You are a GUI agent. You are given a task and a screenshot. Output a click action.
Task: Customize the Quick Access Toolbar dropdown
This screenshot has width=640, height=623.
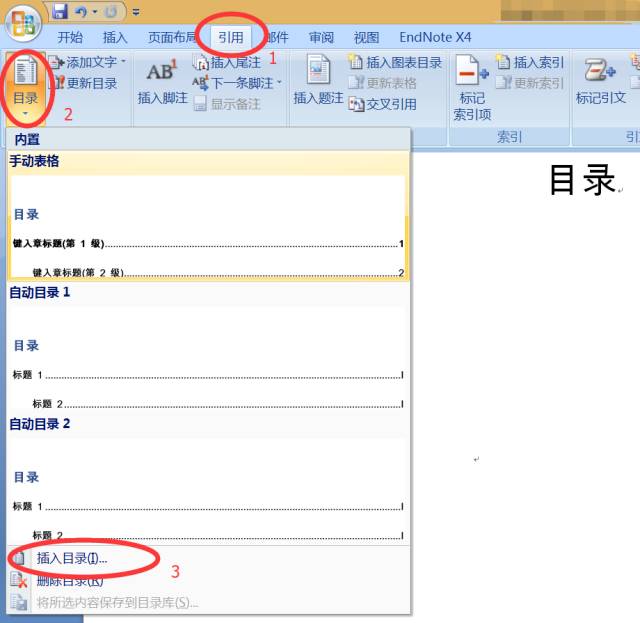click(136, 12)
